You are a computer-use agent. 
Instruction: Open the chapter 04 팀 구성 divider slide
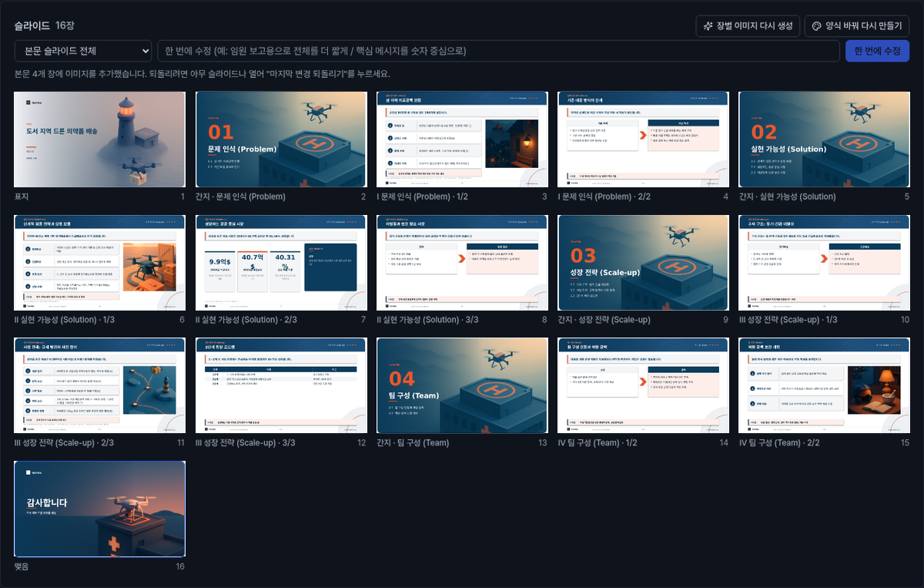click(x=462, y=386)
